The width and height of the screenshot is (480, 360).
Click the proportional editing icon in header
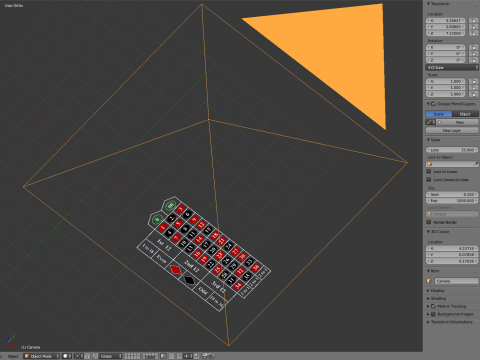[171, 356]
